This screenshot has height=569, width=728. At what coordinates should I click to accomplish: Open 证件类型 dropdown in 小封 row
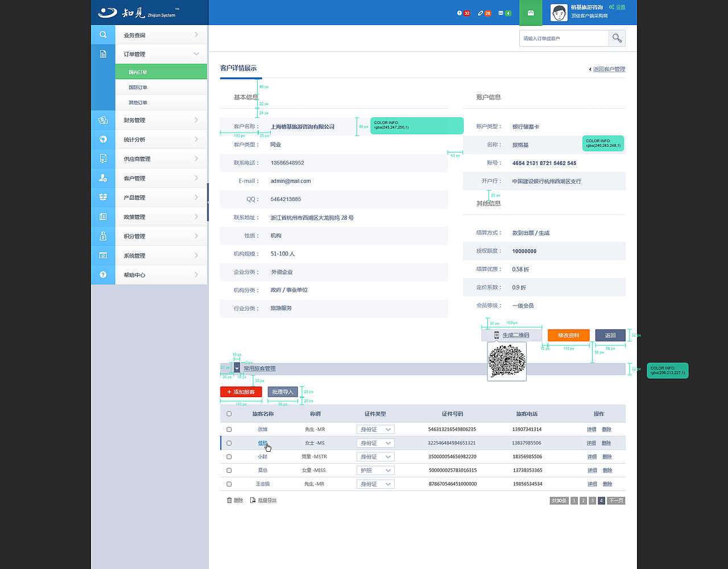click(375, 456)
